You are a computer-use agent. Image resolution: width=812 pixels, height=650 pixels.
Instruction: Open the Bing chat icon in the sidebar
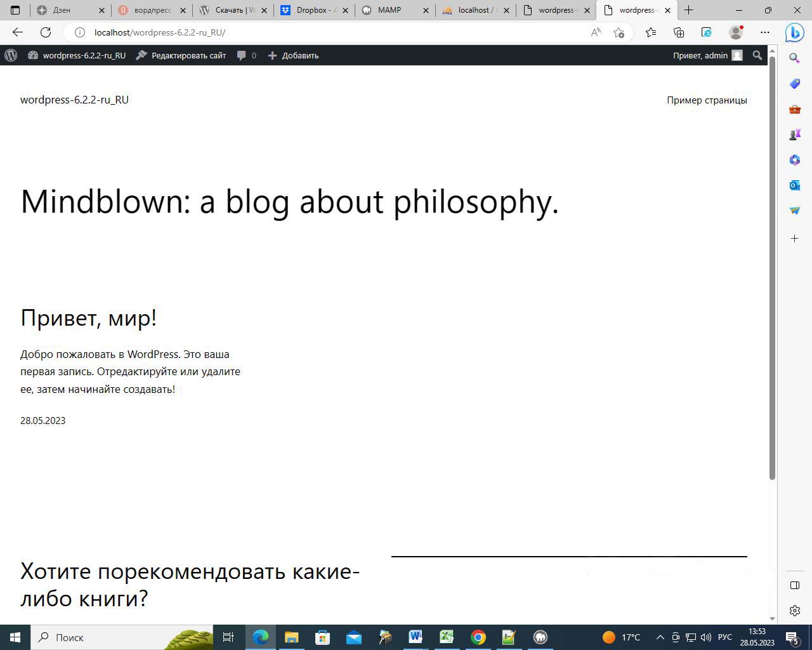coord(794,32)
